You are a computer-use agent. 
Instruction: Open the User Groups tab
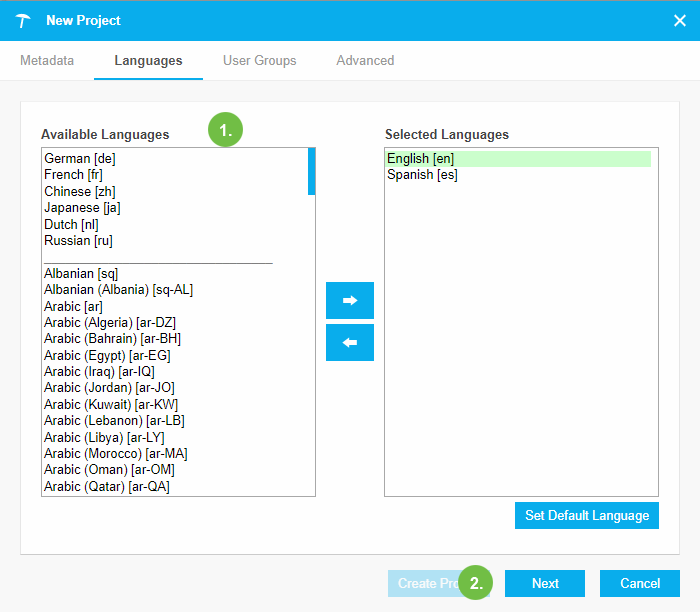coord(259,61)
